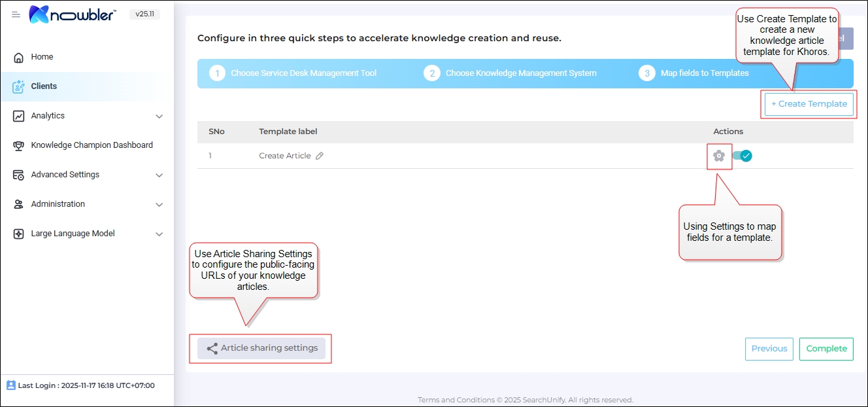
Task: Click the Home icon in sidebar
Action: click(x=19, y=57)
